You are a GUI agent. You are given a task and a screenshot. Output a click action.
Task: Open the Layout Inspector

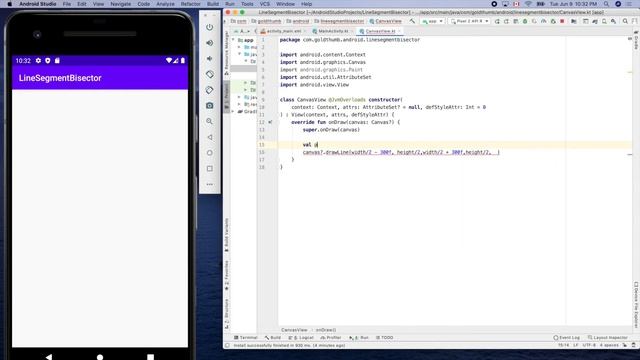(x=608, y=338)
